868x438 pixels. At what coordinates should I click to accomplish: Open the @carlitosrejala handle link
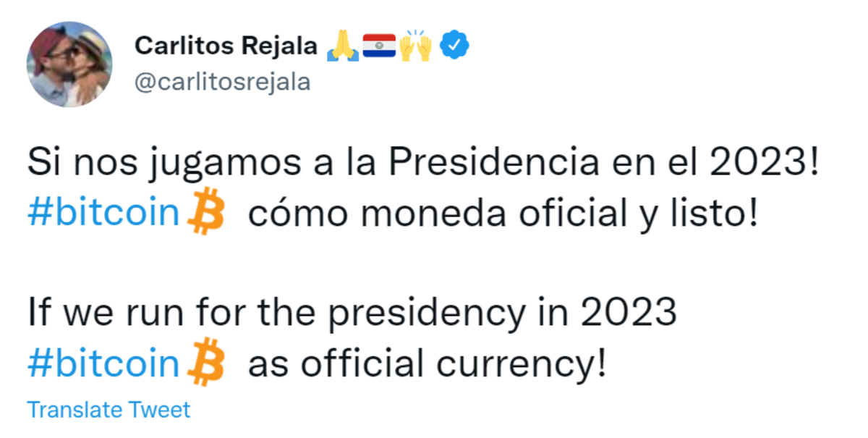click(222, 83)
